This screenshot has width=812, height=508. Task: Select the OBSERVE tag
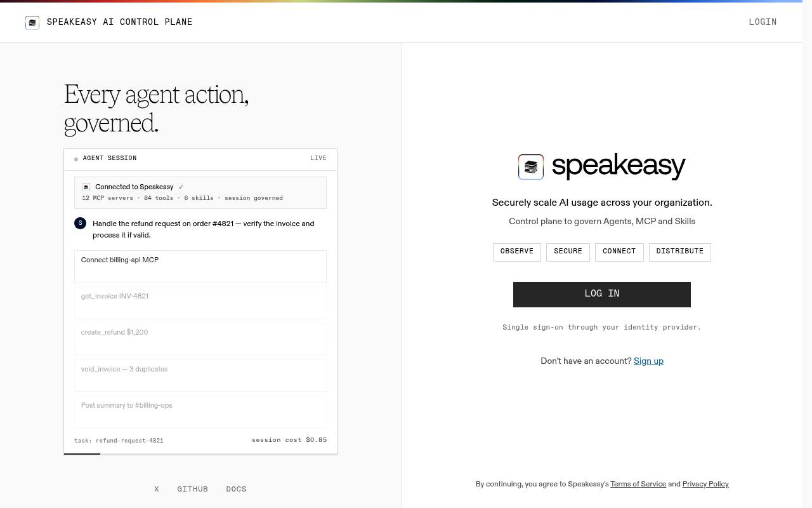coord(517,252)
